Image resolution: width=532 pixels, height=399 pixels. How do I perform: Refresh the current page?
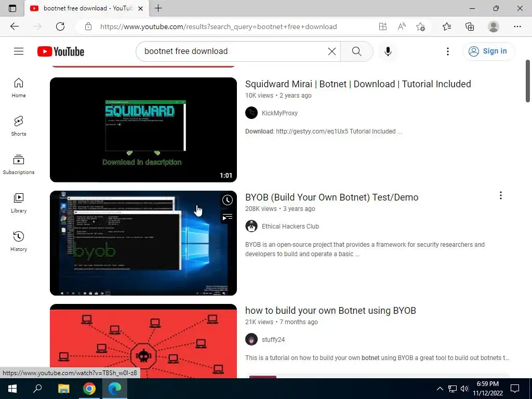tap(60, 26)
